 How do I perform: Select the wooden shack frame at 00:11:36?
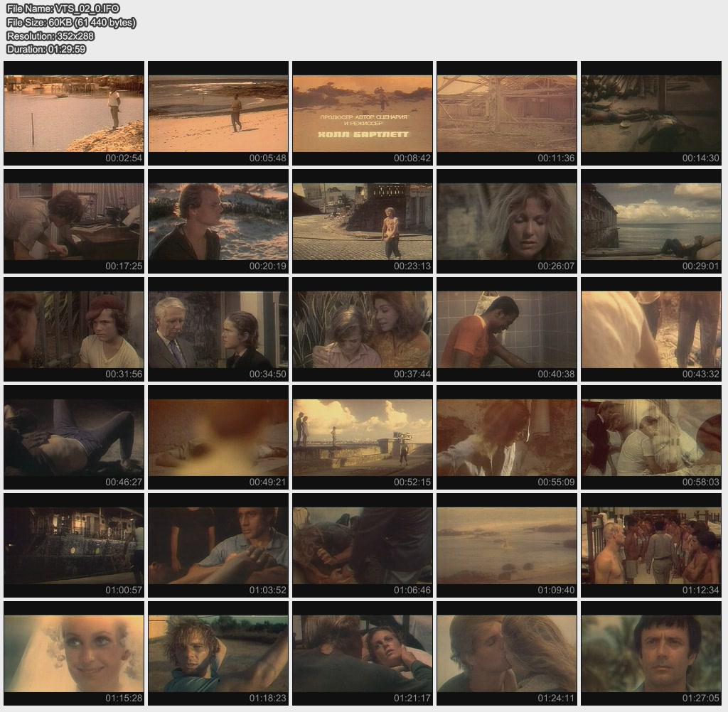[507, 113]
